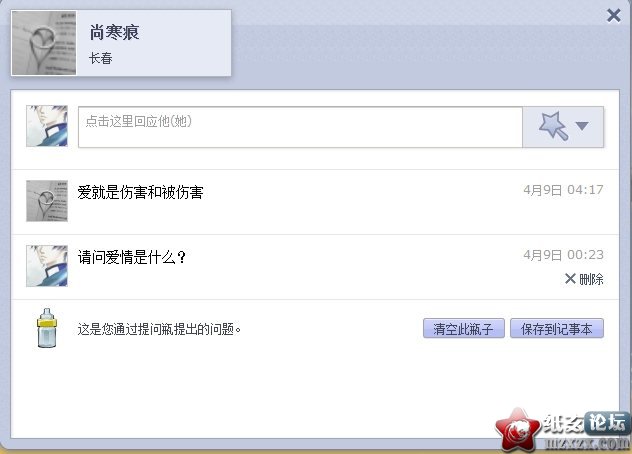The image size is (632, 454).
Task: Click the avatar next to 爱就是伤害和被伤害
Action: (x=47, y=201)
